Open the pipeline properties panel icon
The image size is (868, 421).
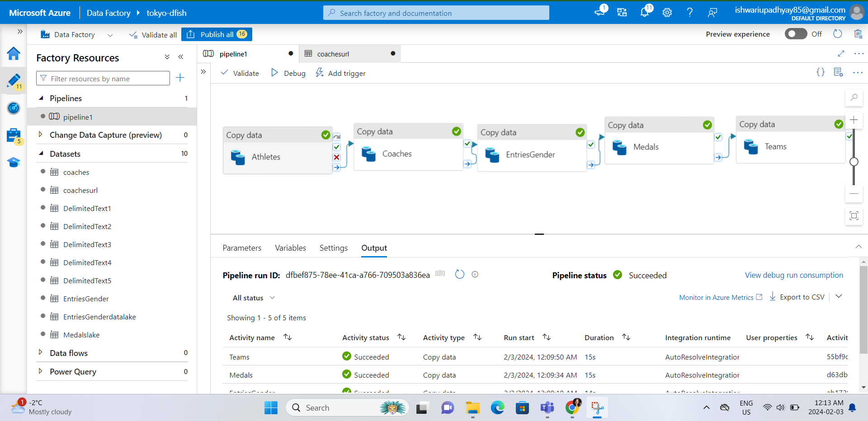(839, 72)
